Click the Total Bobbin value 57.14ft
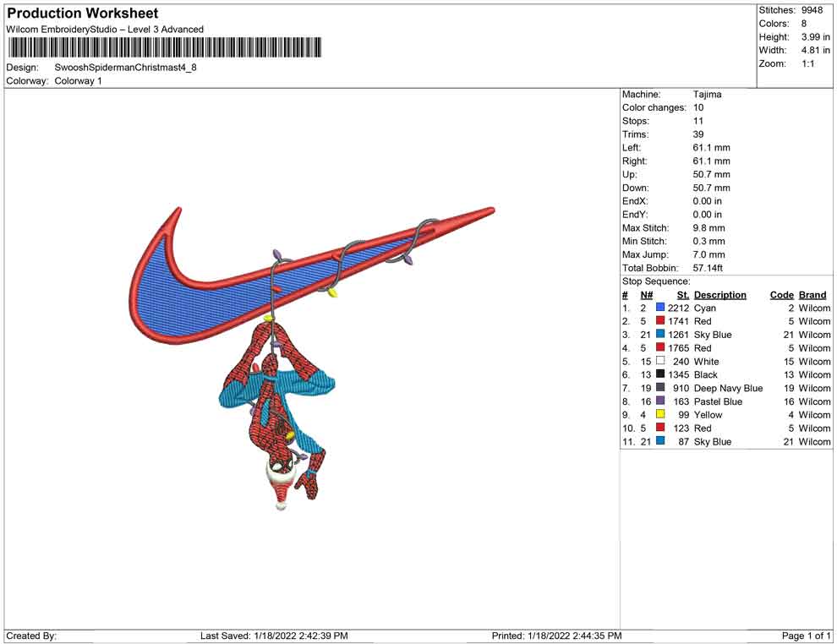This screenshot has height=644, width=837. click(708, 268)
